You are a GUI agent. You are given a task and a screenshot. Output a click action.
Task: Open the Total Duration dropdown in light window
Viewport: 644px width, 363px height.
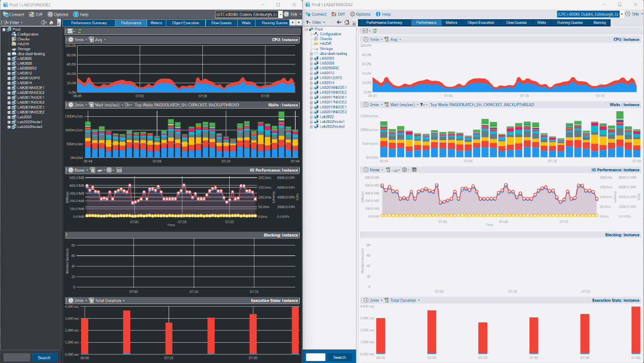pyautogui.click(x=401, y=301)
